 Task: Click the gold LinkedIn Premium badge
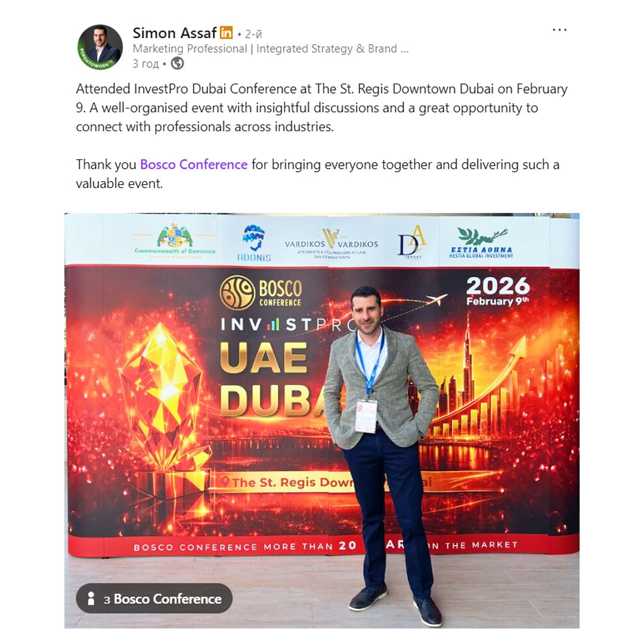tap(227, 32)
